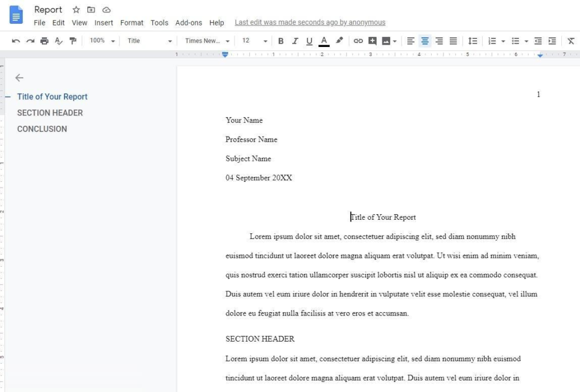Image resolution: width=580 pixels, height=392 pixels.
Task: Insert an image using the image icon
Action: (x=386, y=41)
